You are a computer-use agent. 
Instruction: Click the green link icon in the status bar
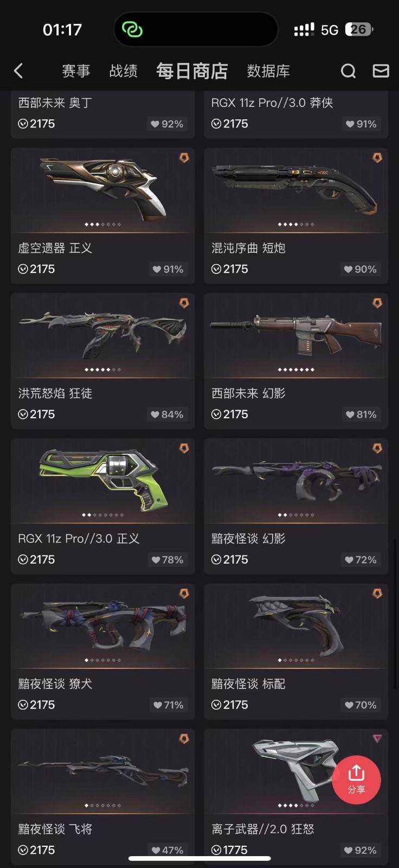(132, 29)
